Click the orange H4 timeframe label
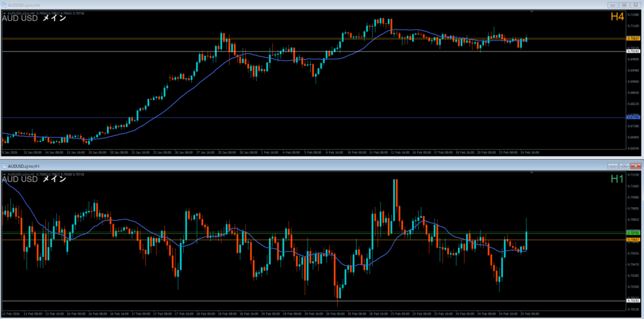This screenshot has width=644, height=319. 618,17
